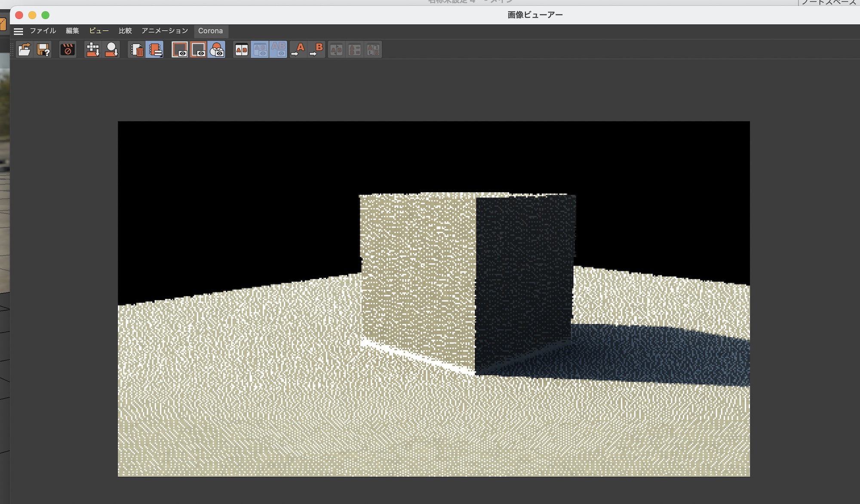This screenshot has width=860, height=504.
Task: Toggle the render history notebook icon
Action: tap(155, 50)
